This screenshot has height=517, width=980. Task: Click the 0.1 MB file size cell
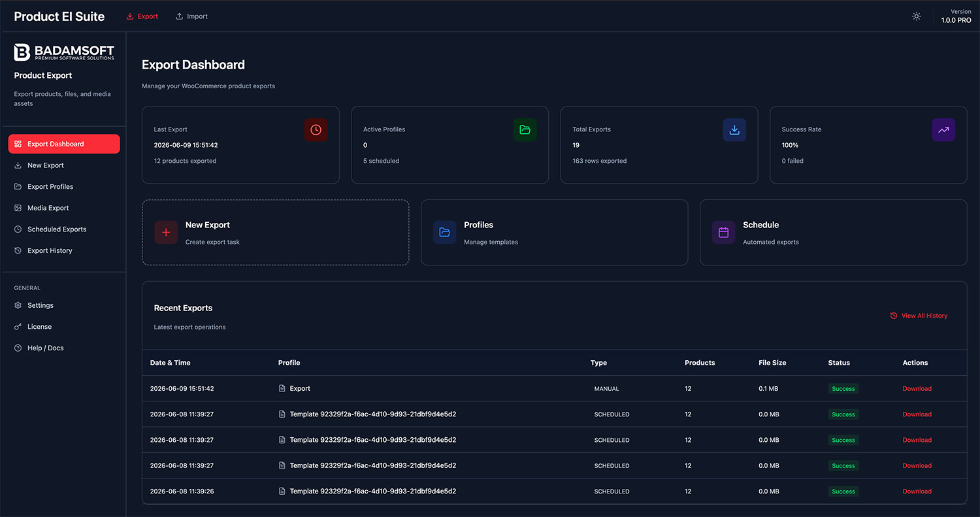pos(769,388)
